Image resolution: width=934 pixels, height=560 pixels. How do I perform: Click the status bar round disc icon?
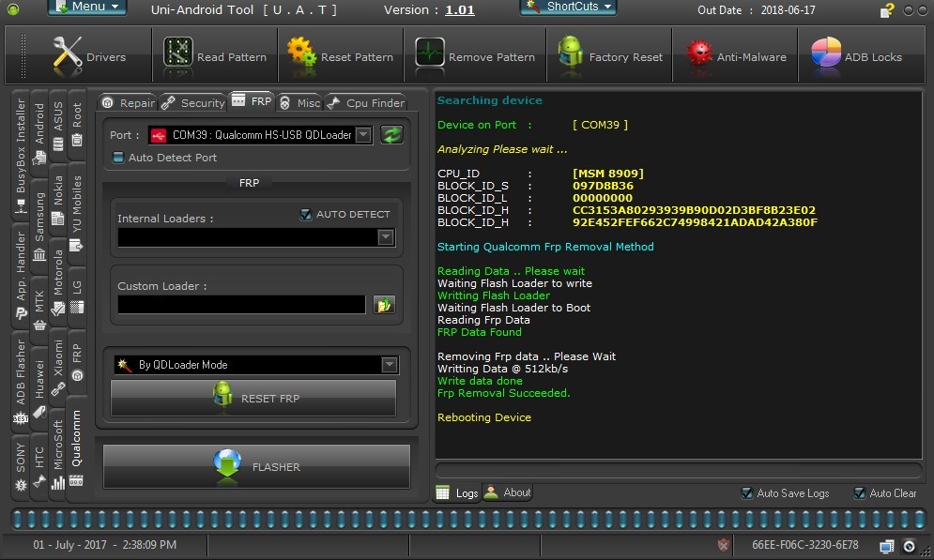[909, 546]
